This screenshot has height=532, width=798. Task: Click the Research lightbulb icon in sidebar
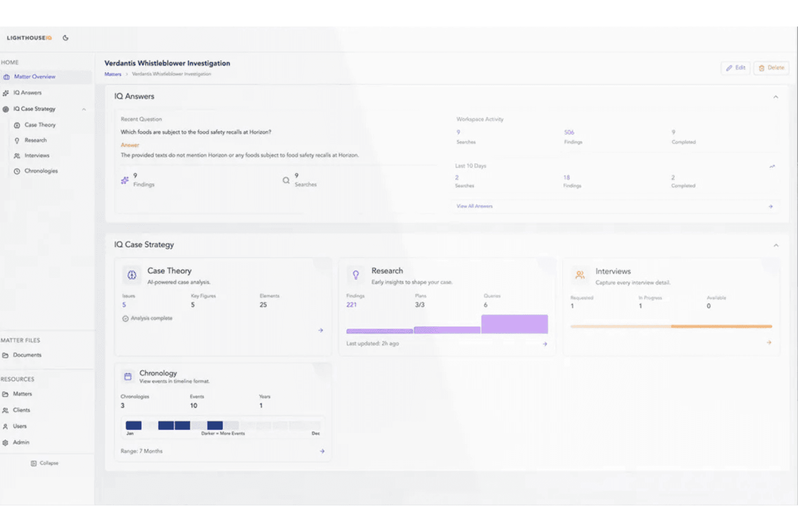[17, 141]
